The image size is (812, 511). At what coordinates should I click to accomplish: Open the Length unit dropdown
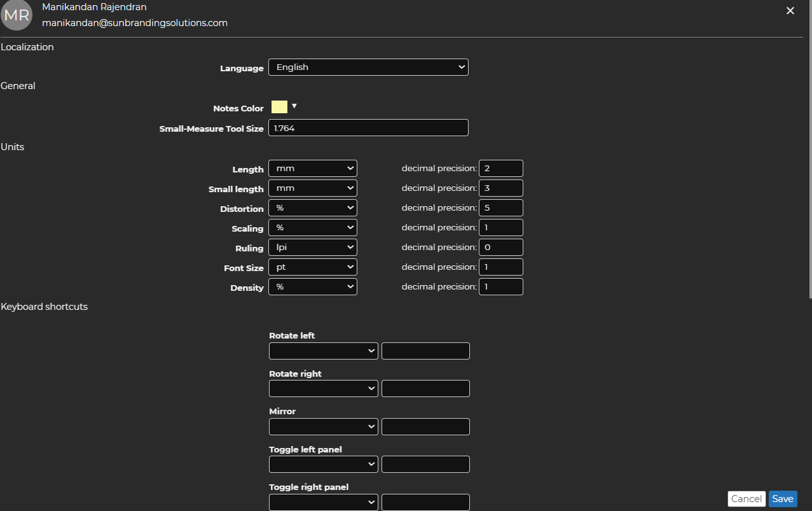coord(312,169)
